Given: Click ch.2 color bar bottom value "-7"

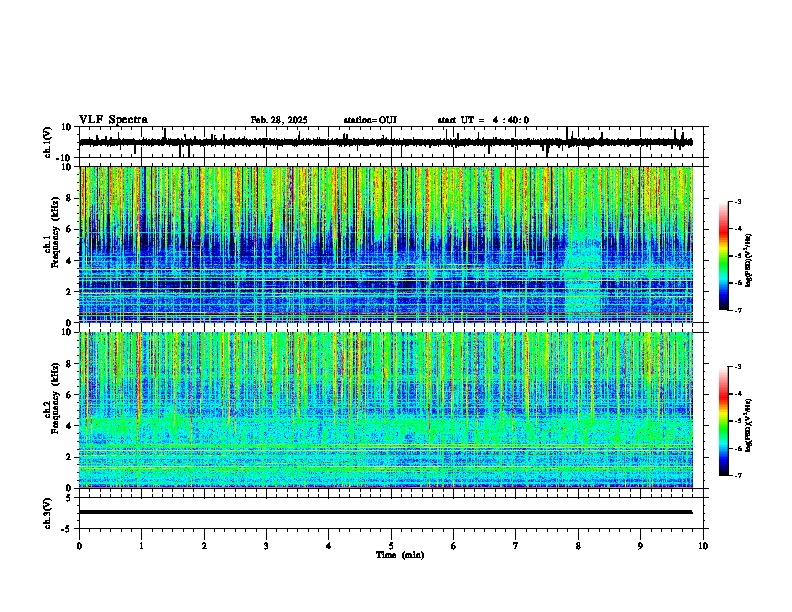Looking at the screenshot, I should [x=738, y=475].
